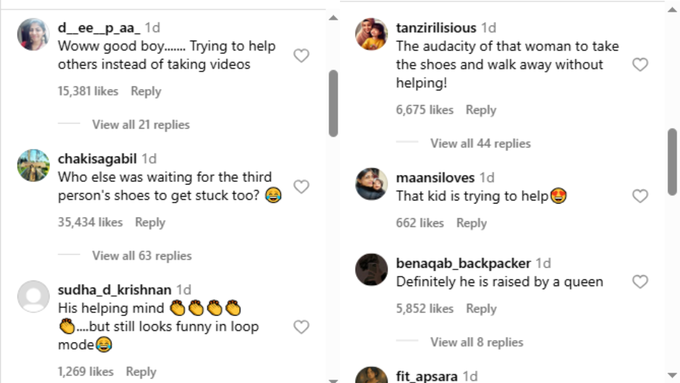Reply to the maansiloves comment

[471, 223]
